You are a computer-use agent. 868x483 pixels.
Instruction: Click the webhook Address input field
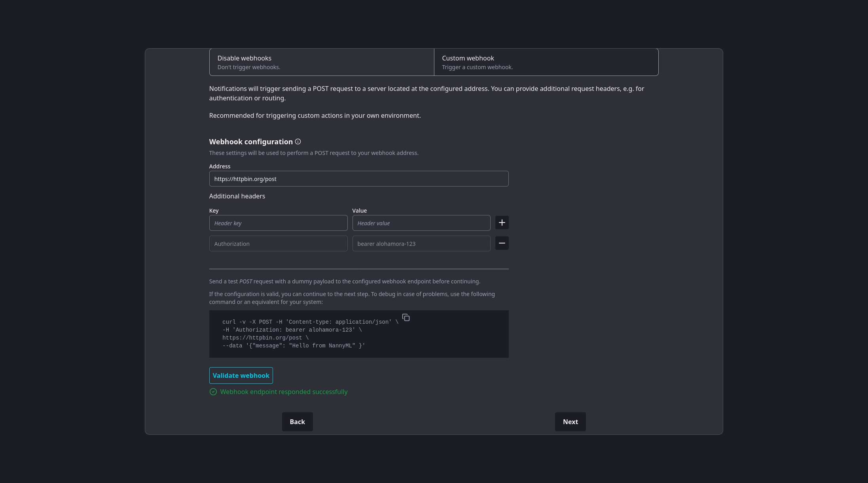358,179
